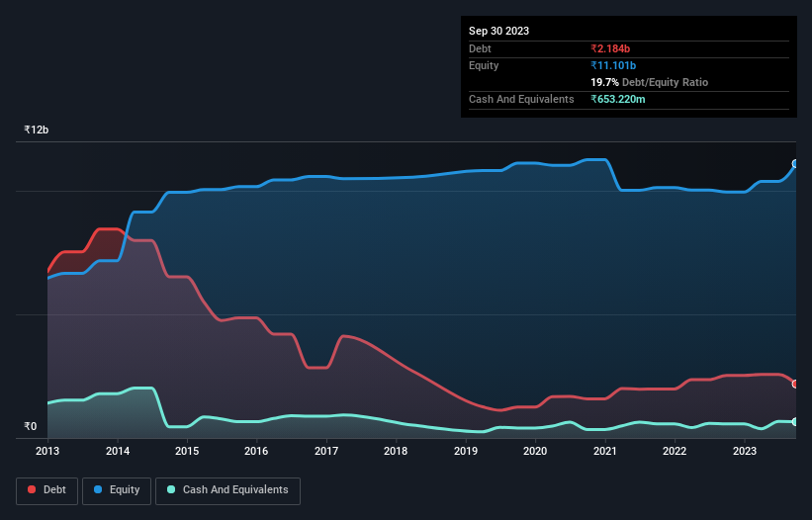
Task: Select the 2019 x-axis label
Action: [x=466, y=451]
